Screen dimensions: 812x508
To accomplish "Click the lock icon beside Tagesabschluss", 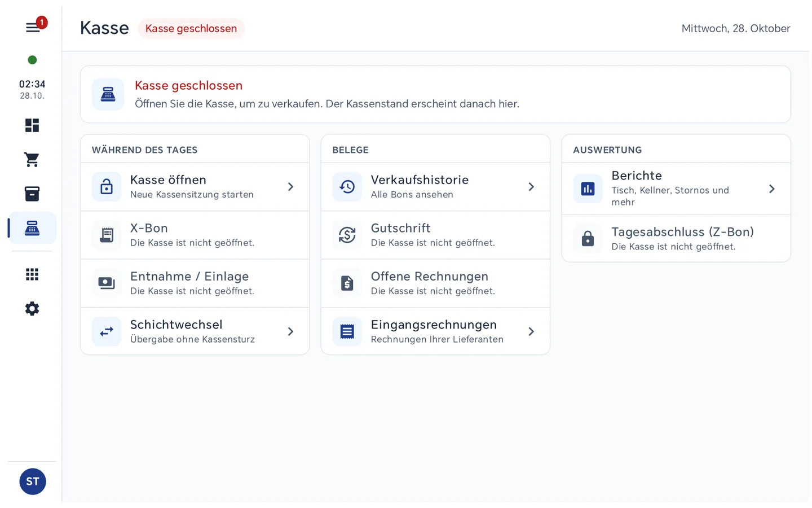I will (588, 238).
